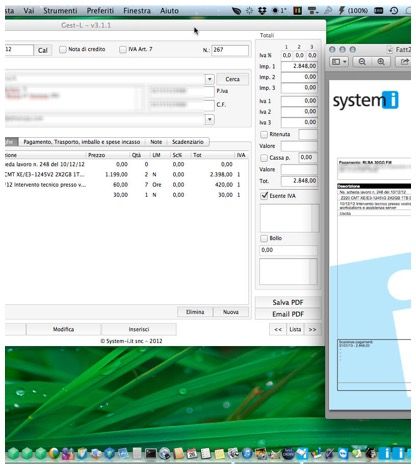Screen dimensions: 416x469
Task: Click the Elimina button
Action: click(195, 312)
